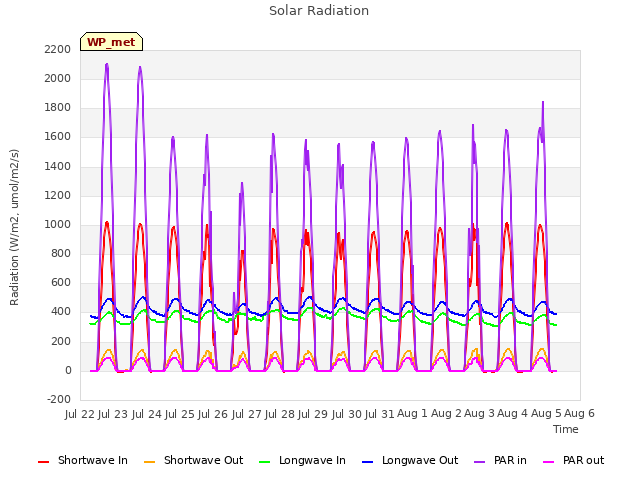The width and height of the screenshot is (640, 480).
Task: Click the 1800 y-axis tick label
Action: 58,108
